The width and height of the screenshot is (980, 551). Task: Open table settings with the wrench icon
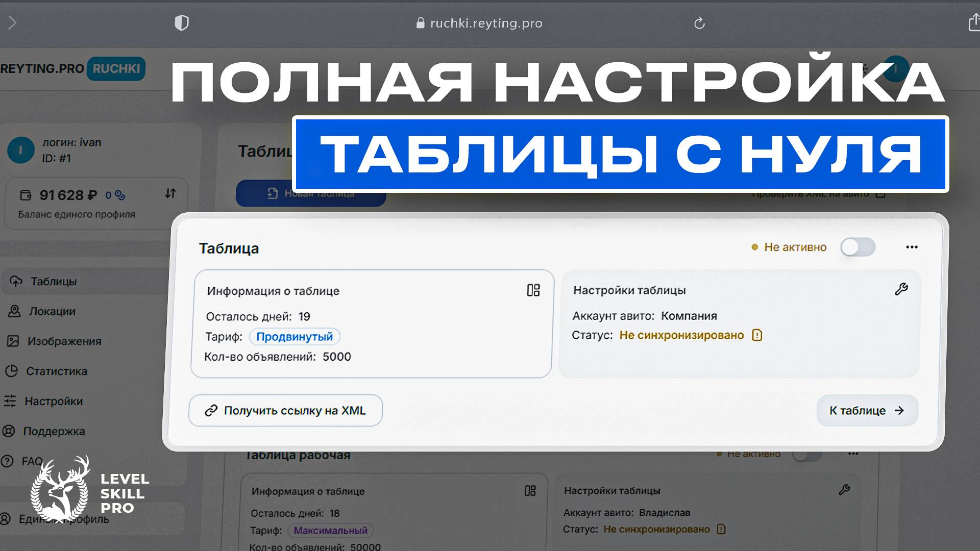click(902, 289)
